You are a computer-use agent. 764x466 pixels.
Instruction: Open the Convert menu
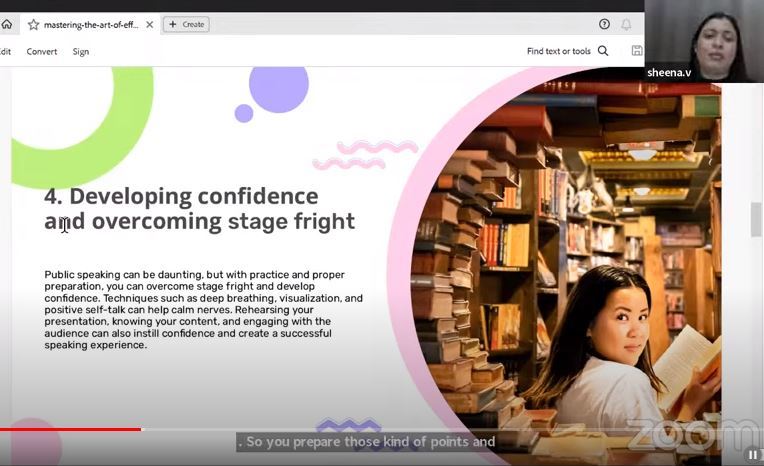41,52
